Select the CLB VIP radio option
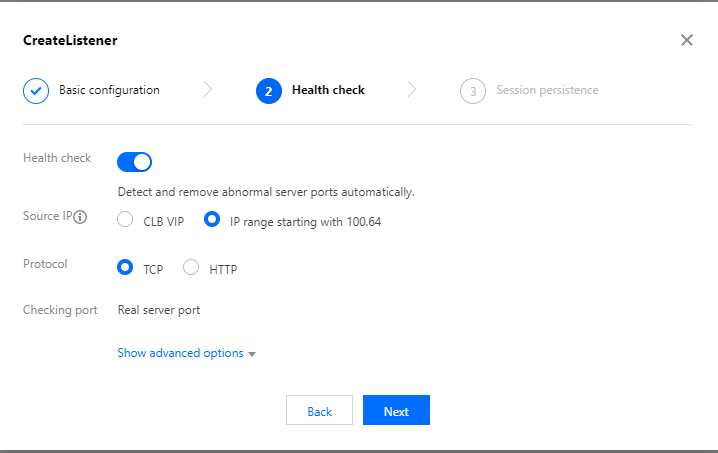 (126, 221)
